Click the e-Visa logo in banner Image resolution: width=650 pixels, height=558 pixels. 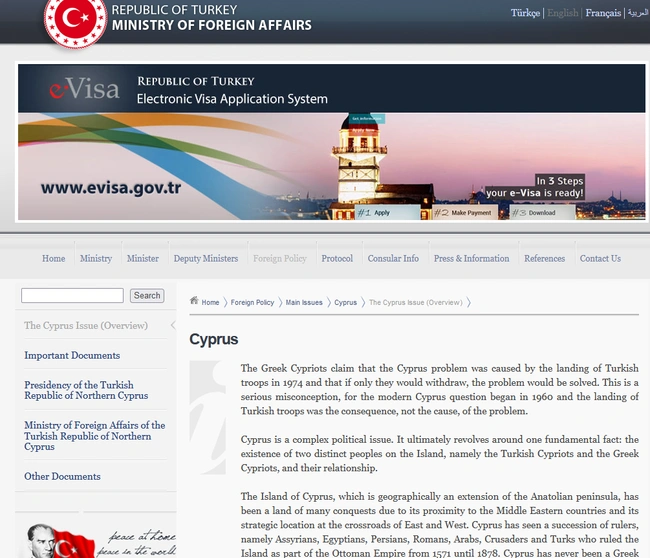85,88
